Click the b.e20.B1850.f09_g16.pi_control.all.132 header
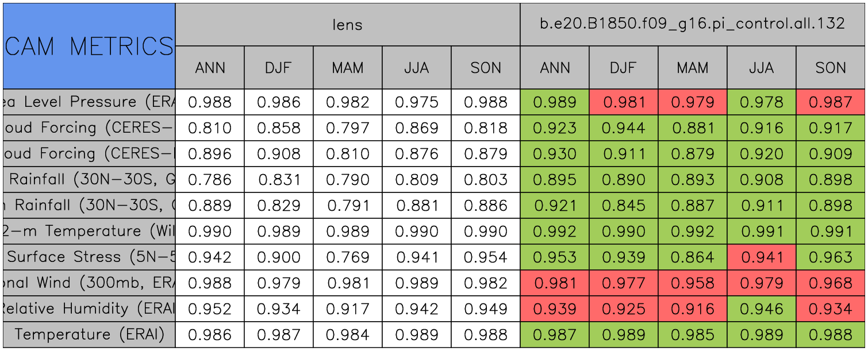The image size is (868, 351). point(692,24)
